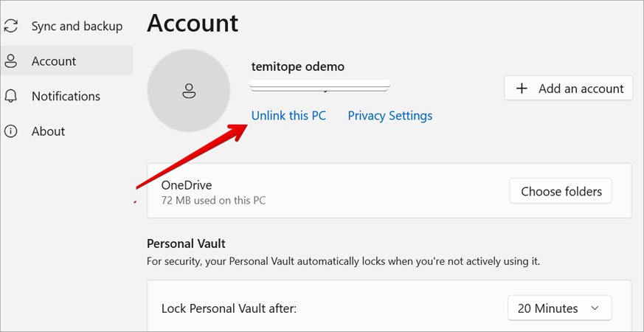Click the plus icon beside Add an account
The image size is (644, 332).
522,89
